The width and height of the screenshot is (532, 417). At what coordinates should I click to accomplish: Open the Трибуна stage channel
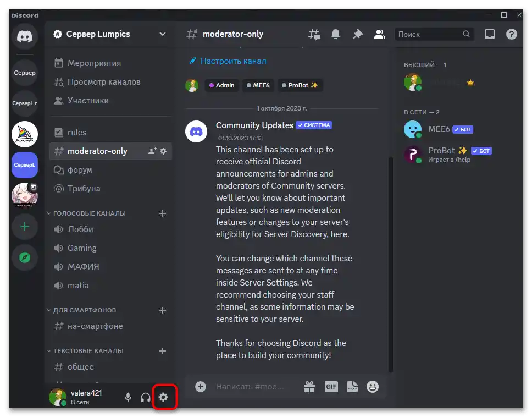(110, 189)
